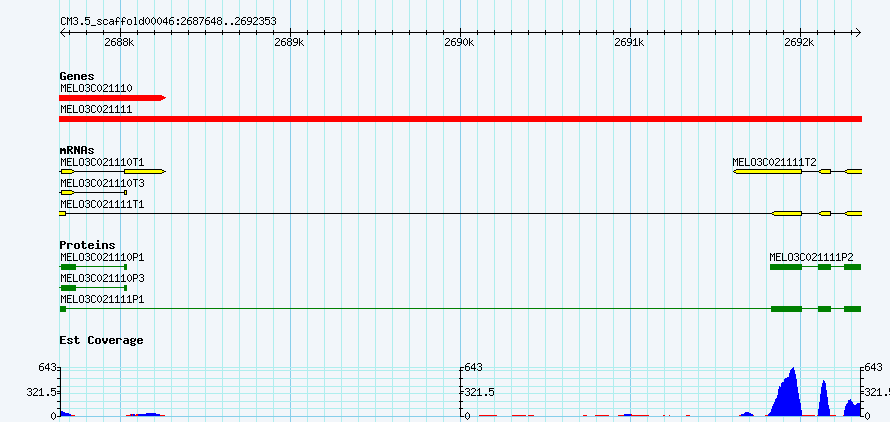Click the MELO3C021110T3 mRNA label

pyautogui.click(x=102, y=183)
